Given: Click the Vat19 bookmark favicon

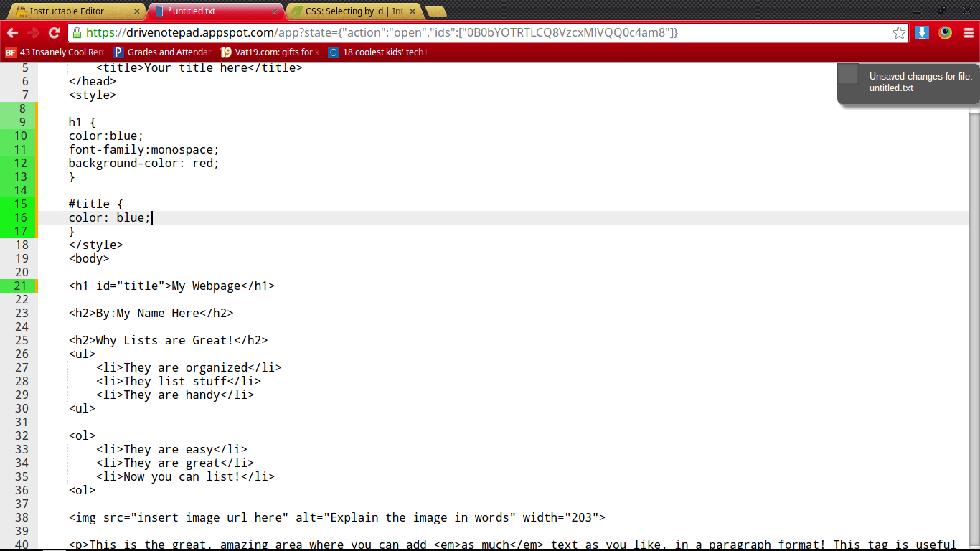Looking at the screenshot, I should pyautogui.click(x=226, y=52).
